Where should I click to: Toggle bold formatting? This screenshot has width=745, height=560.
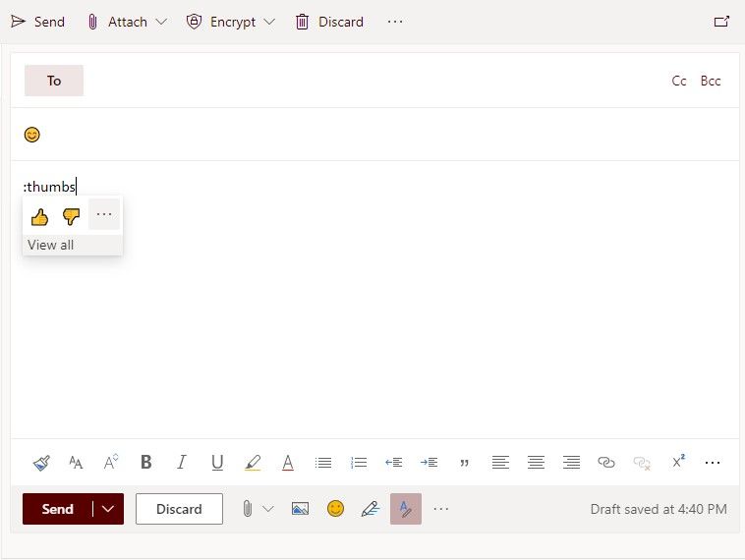(x=146, y=462)
